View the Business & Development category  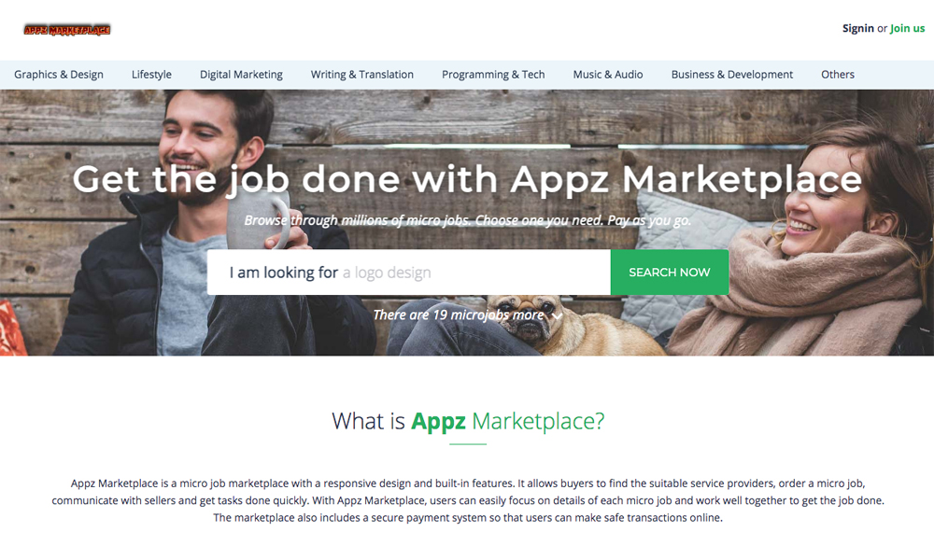pyautogui.click(x=731, y=75)
